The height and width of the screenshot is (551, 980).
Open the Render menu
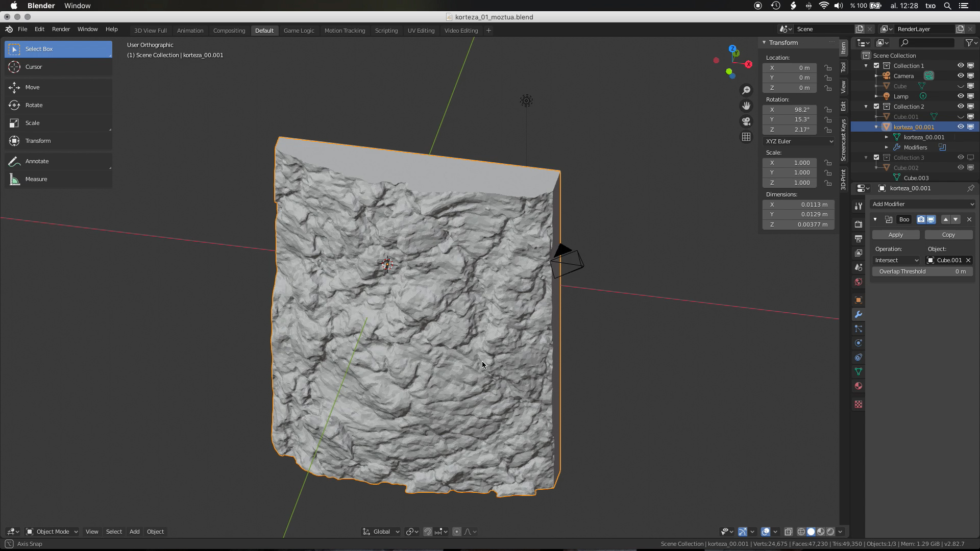tap(61, 29)
